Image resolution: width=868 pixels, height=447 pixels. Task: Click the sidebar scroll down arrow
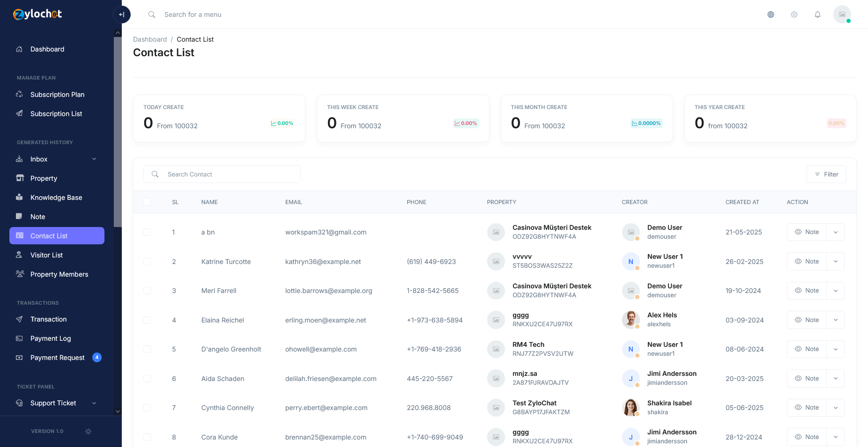tap(118, 411)
